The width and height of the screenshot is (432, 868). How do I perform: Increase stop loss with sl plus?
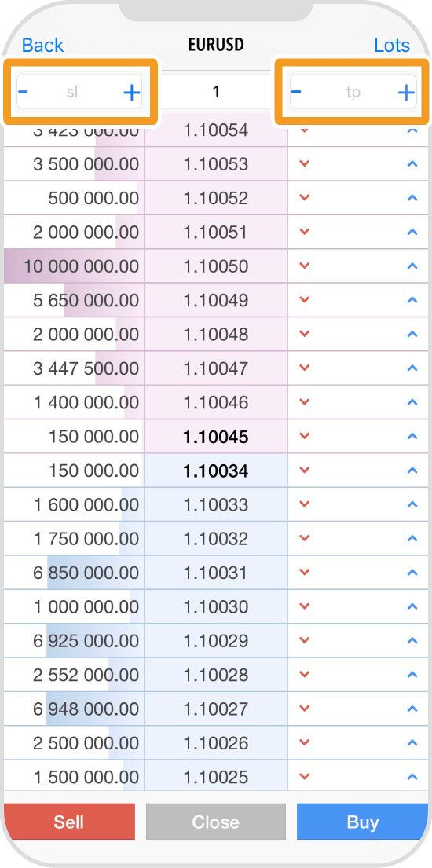132,93
